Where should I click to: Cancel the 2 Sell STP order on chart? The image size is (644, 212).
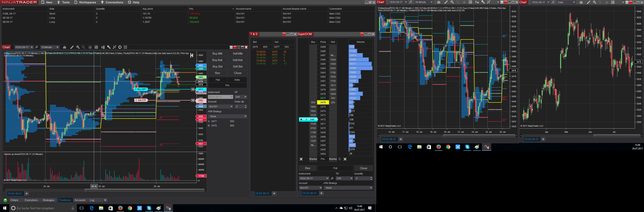pos(193,100)
